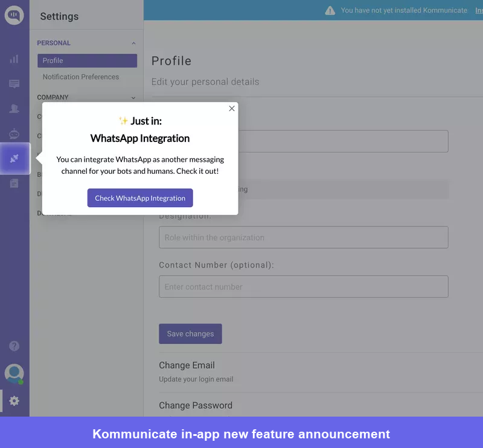This screenshot has height=448, width=483.
Task: Click the COMPANY section header
Action: [x=53, y=97]
